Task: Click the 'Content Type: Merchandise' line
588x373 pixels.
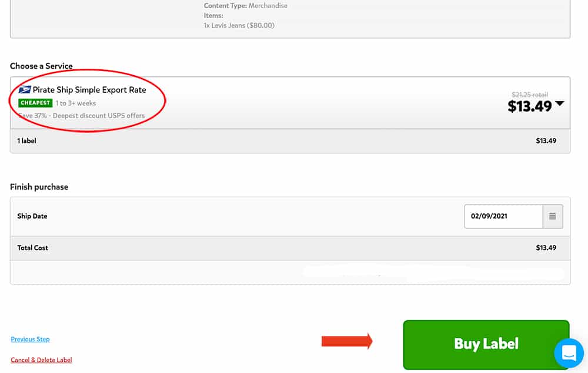Action: 246,6
